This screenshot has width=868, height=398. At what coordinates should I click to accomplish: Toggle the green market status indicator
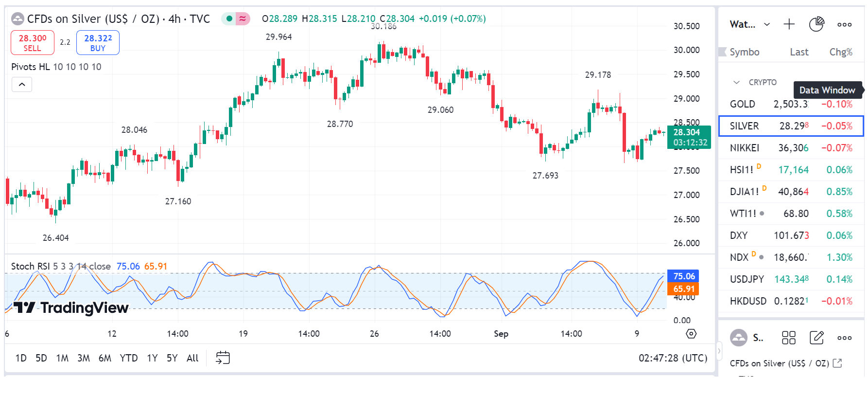point(229,19)
